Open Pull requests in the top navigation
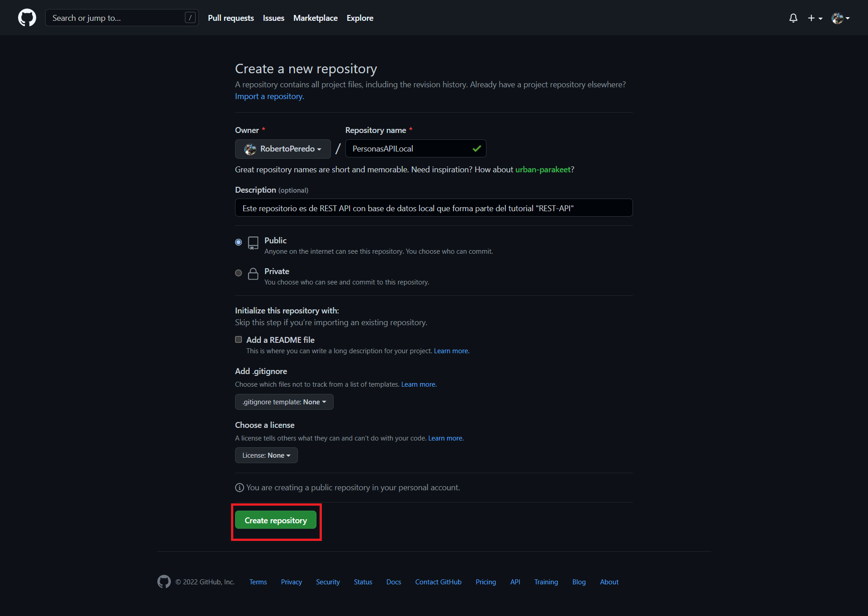This screenshot has height=616, width=868. tap(231, 18)
